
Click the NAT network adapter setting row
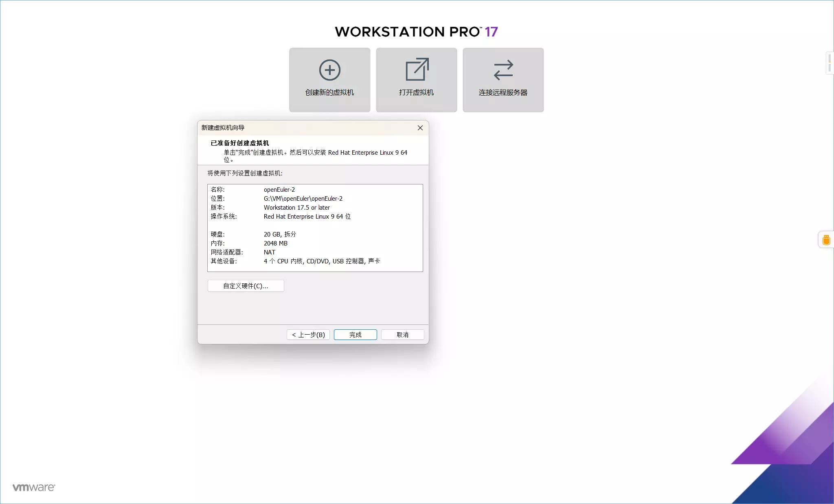[x=269, y=252]
